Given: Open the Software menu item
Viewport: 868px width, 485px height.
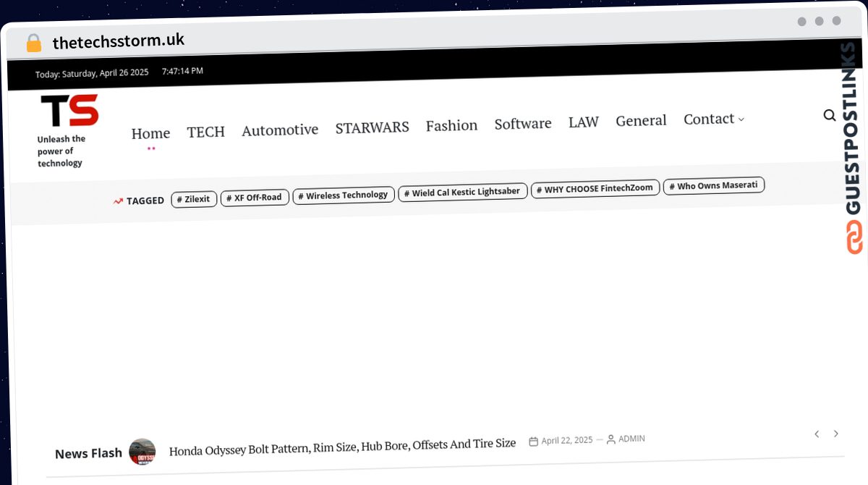Looking at the screenshot, I should point(522,124).
